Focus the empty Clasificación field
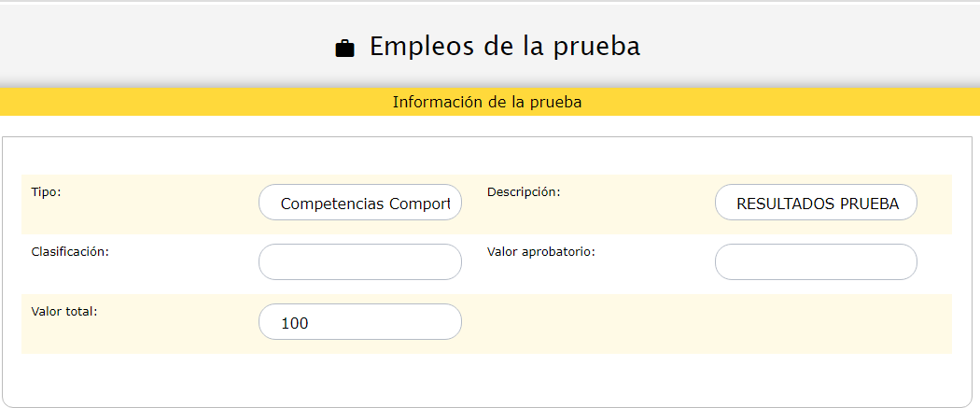The height and width of the screenshot is (408, 980). pos(360,262)
